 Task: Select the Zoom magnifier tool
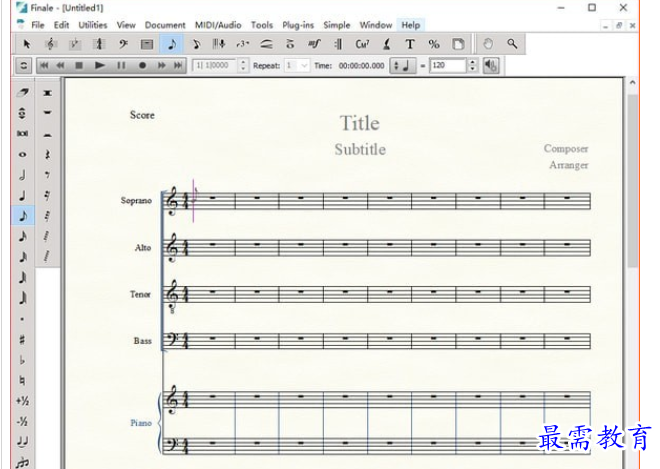512,44
